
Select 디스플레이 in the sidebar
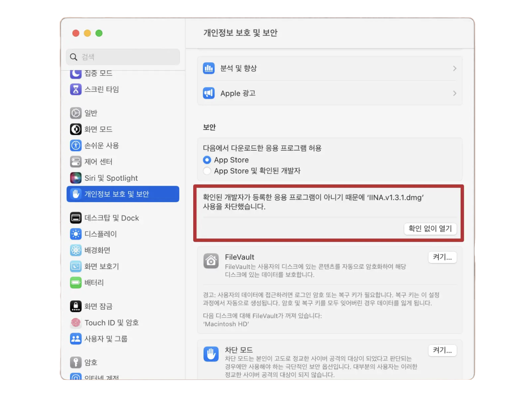coord(100,234)
